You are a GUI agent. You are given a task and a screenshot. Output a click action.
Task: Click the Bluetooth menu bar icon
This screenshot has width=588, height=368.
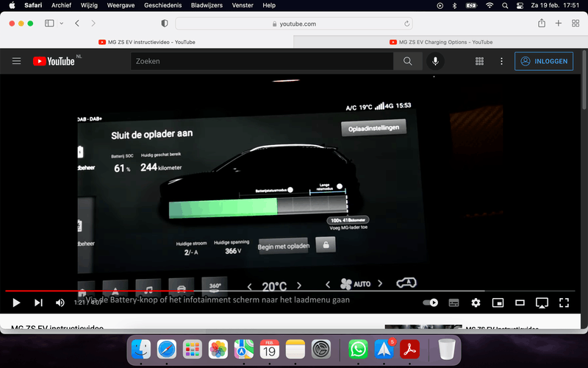point(454,5)
